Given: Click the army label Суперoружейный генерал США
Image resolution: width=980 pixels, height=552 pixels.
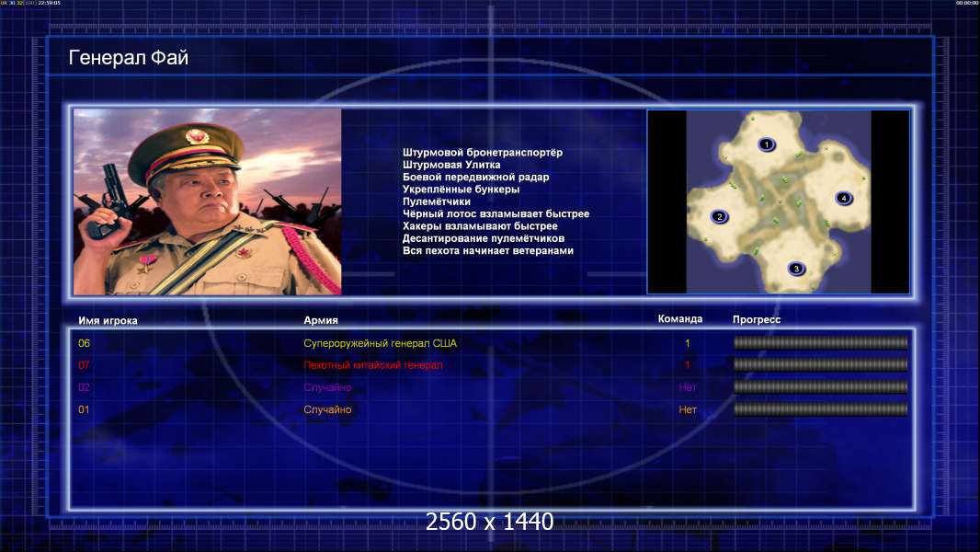Looking at the screenshot, I should [x=380, y=343].
